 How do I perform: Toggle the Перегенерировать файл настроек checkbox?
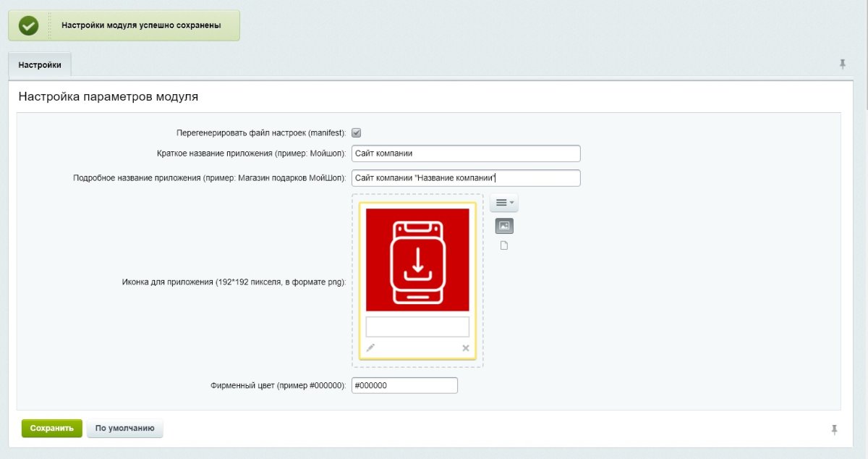coord(355,132)
